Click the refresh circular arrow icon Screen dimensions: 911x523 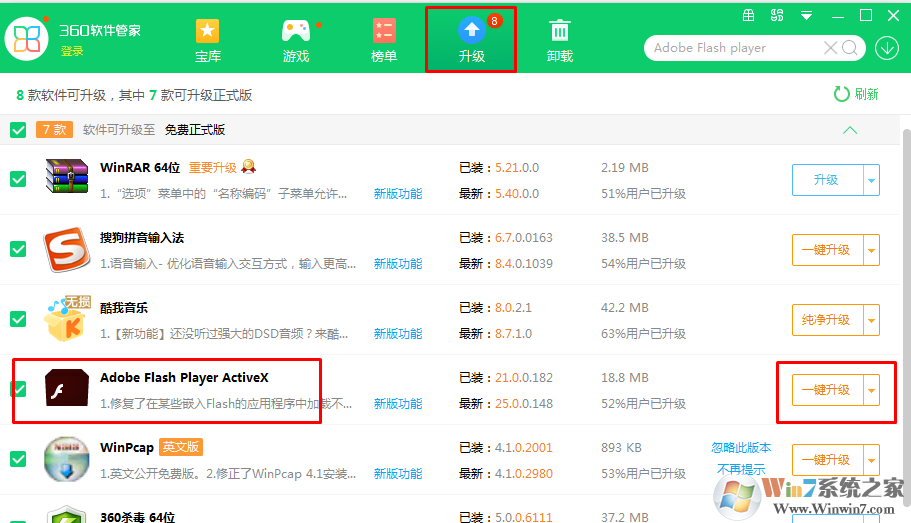[x=841, y=94]
